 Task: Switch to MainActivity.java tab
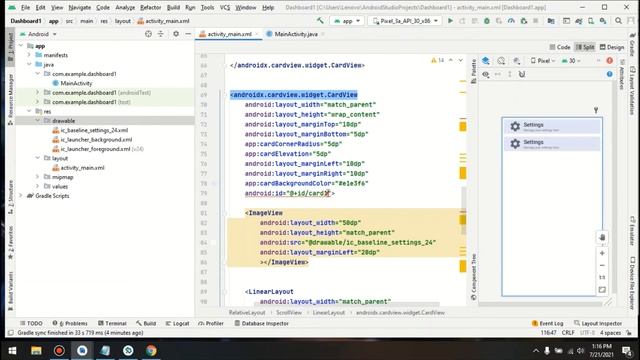296,34
